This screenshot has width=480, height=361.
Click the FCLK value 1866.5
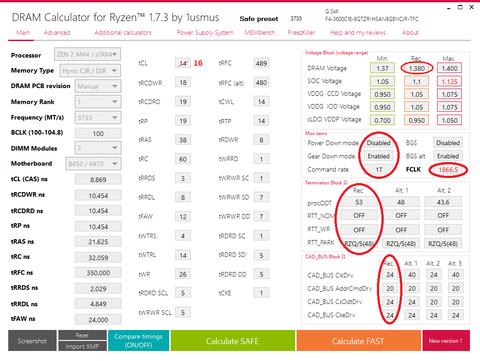tap(448, 170)
